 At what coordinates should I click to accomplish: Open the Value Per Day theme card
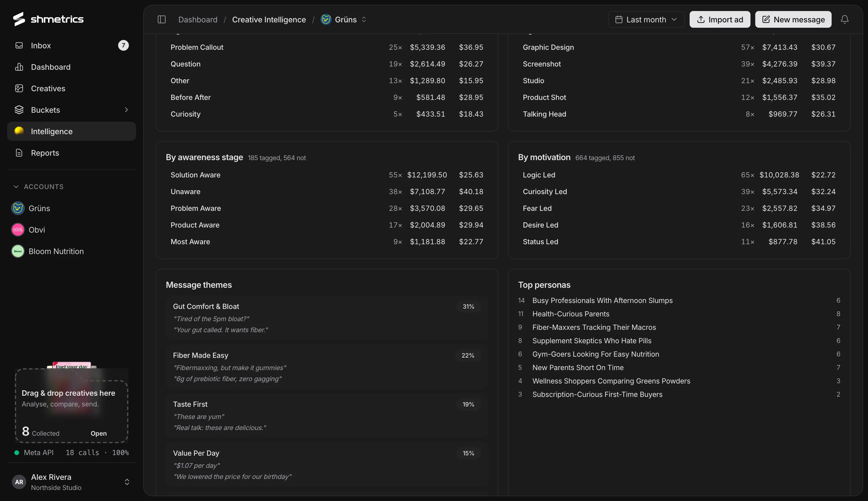327,465
